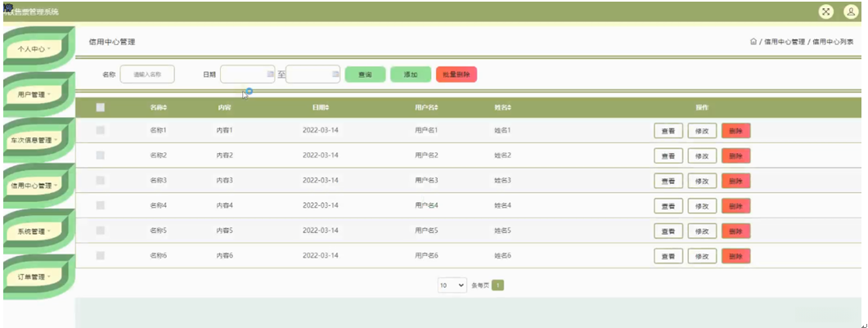Open calendar icon of start date field
Image resolution: width=868 pixels, height=328 pixels.
pos(270,74)
